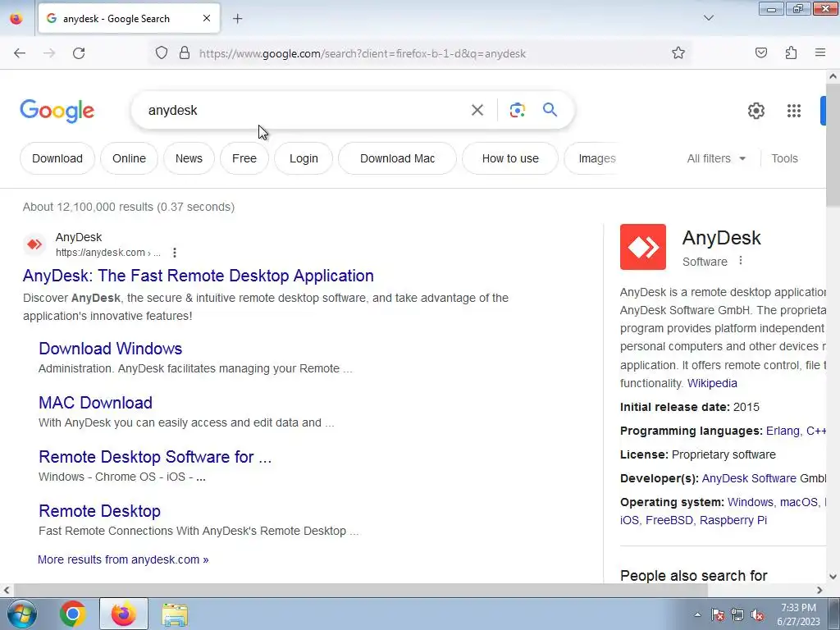The image size is (840, 630).
Task: Open the list all tabs chevron
Action: pyautogui.click(x=708, y=18)
